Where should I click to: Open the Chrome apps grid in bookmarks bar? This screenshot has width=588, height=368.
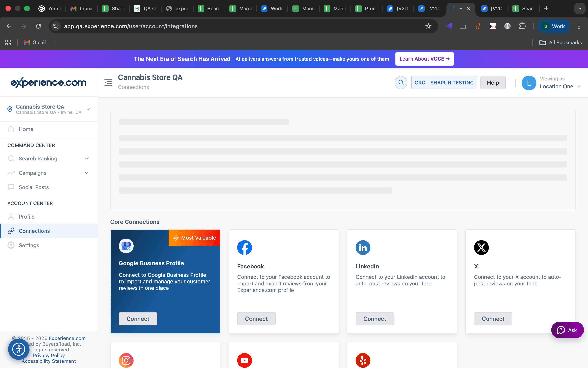(x=8, y=42)
